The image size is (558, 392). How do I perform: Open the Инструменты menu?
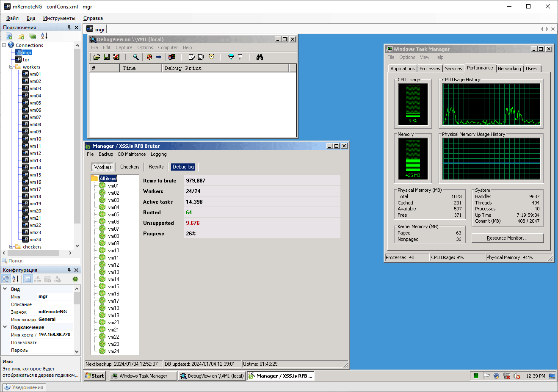click(x=59, y=18)
